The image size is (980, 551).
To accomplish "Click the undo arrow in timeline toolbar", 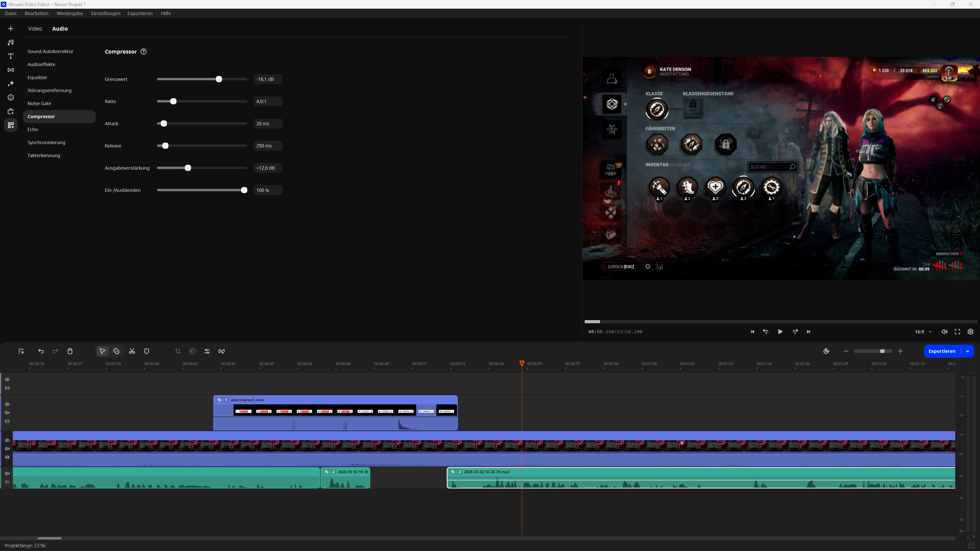I will pyautogui.click(x=41, y=351).
